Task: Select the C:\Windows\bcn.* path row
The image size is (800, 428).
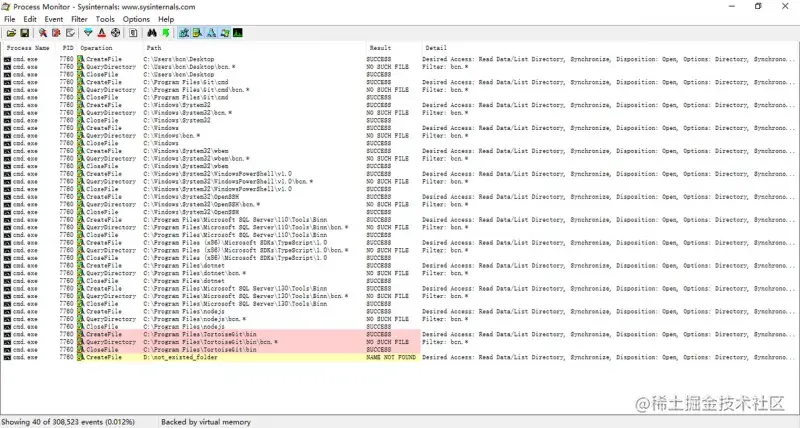Action: click(399, 136)
